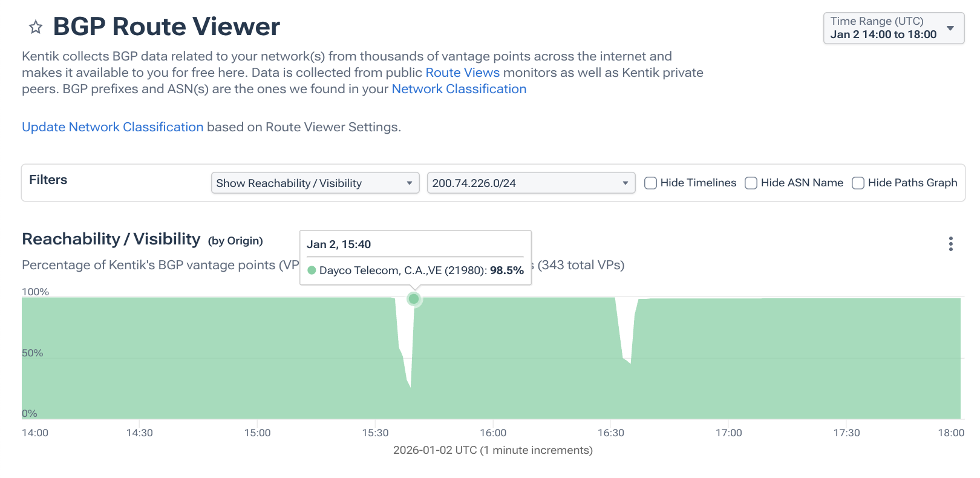Open the chart options kebab menu
The width and height of the screenshot is (980, 478).
coord(951,244)
